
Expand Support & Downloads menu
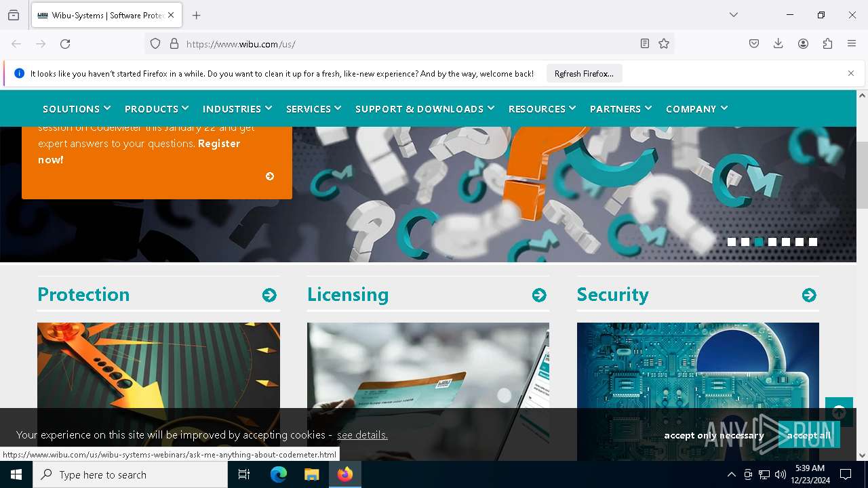425,108
